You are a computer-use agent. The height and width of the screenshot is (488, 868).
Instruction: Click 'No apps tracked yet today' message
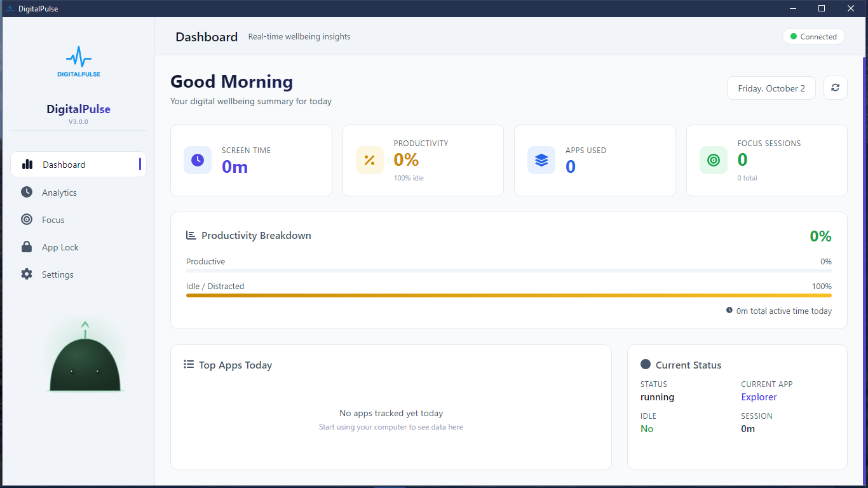tap(391, 414)
